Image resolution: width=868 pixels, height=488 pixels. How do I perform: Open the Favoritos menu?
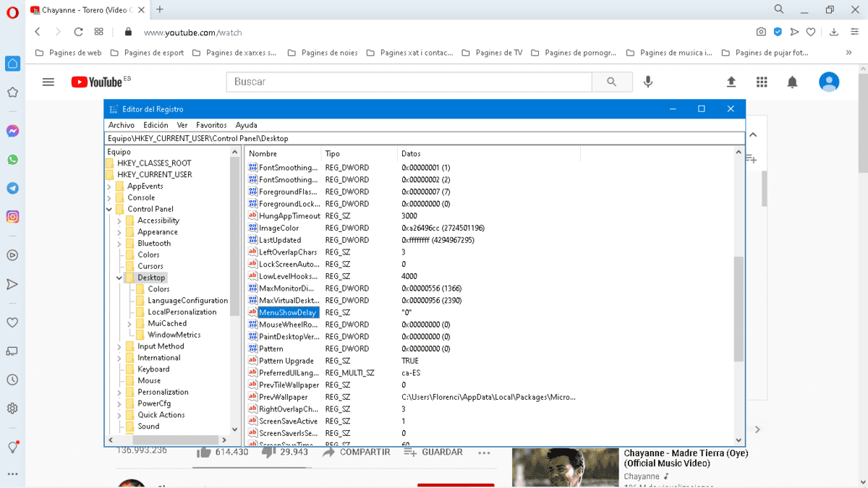[x=211, y=125]
